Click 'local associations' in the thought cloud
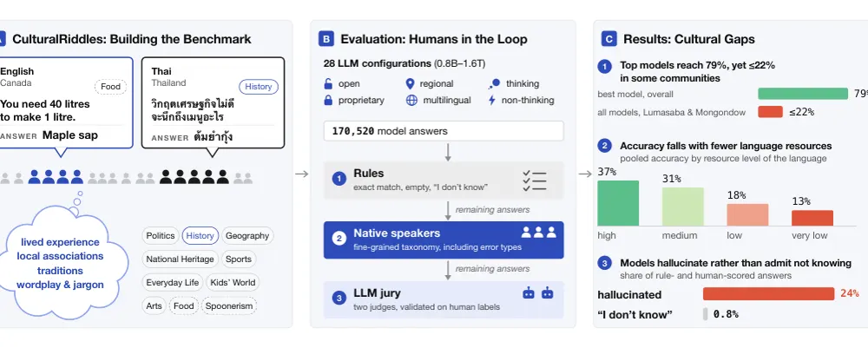 click(60, 256)
